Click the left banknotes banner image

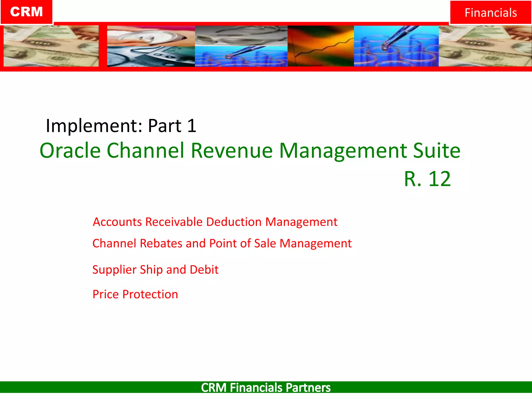click(x=51, y=46)
